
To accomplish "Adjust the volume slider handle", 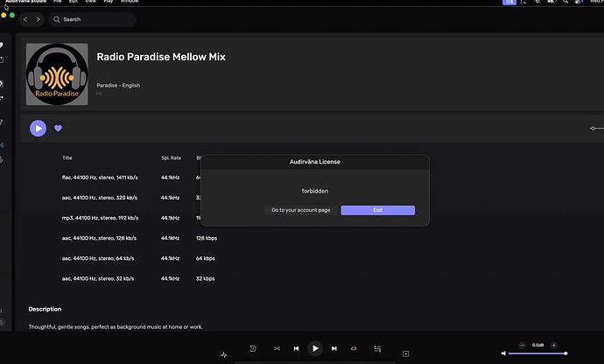I will tap(565, 353).
